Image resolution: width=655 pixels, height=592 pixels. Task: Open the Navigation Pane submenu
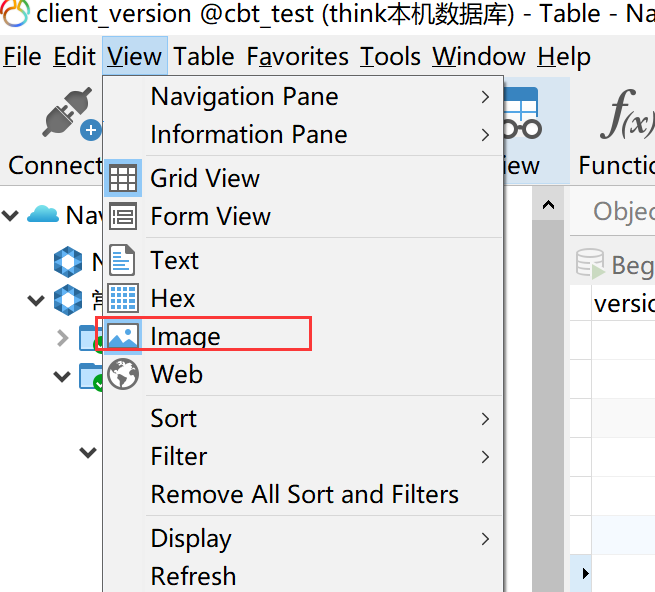point(485,97)
